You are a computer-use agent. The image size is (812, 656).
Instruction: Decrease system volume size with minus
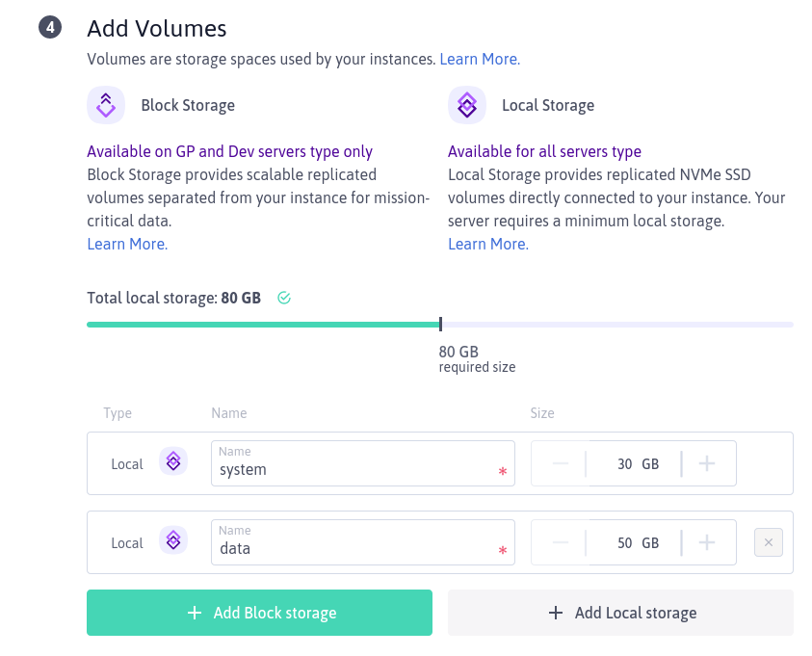click(561, 463)
